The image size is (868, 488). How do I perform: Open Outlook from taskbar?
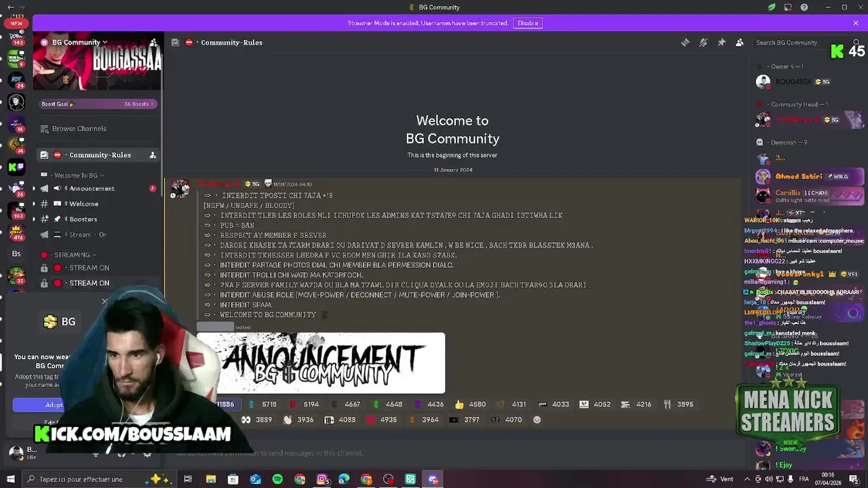(x=255, y=479)
